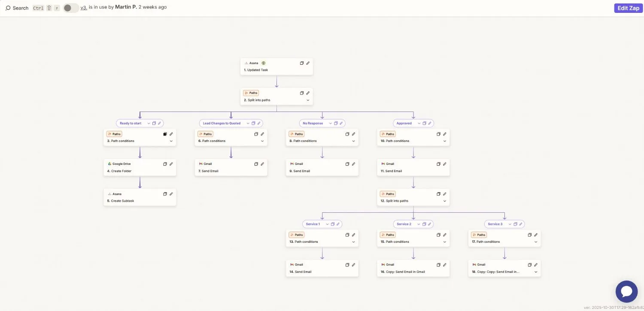Click the Gmail logo on step 7
The width and height of the screenshot is (644, 311).
(x=201, y=164)
